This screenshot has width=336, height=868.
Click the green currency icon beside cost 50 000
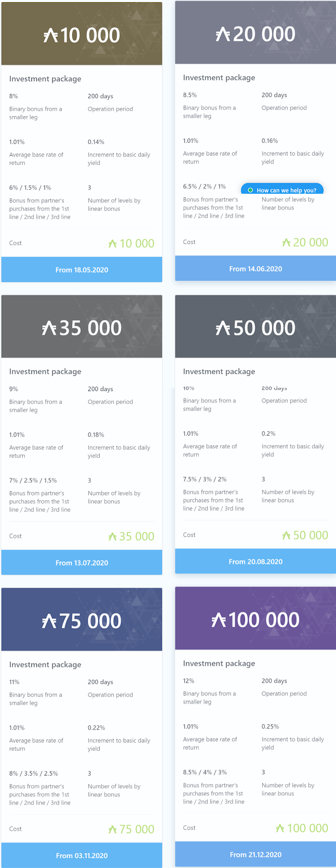[287, 536]
